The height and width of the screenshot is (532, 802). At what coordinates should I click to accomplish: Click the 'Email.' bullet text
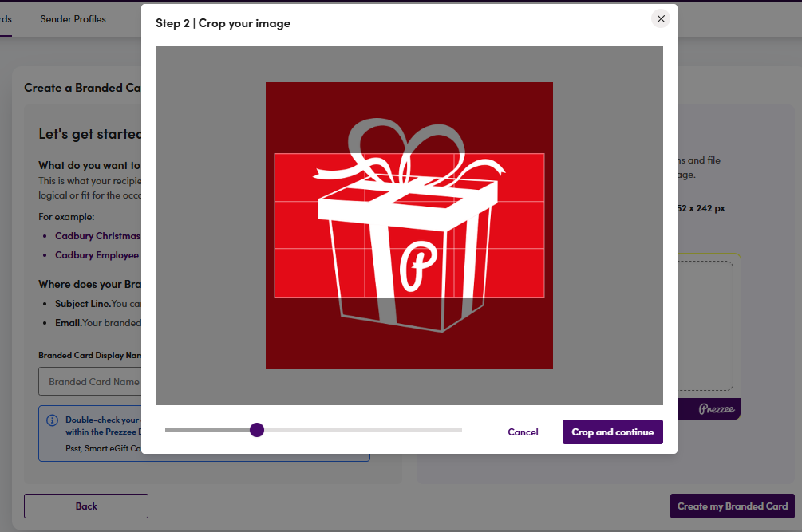(69, 323)
